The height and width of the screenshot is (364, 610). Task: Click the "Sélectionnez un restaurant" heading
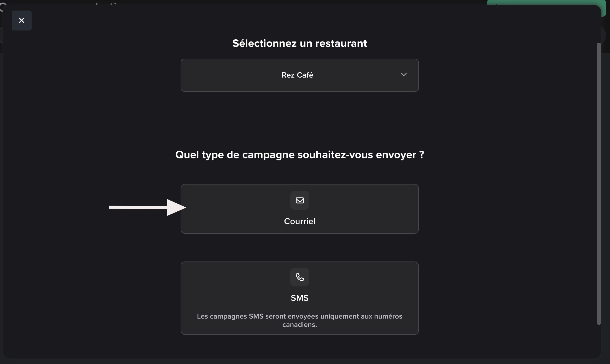299,43
